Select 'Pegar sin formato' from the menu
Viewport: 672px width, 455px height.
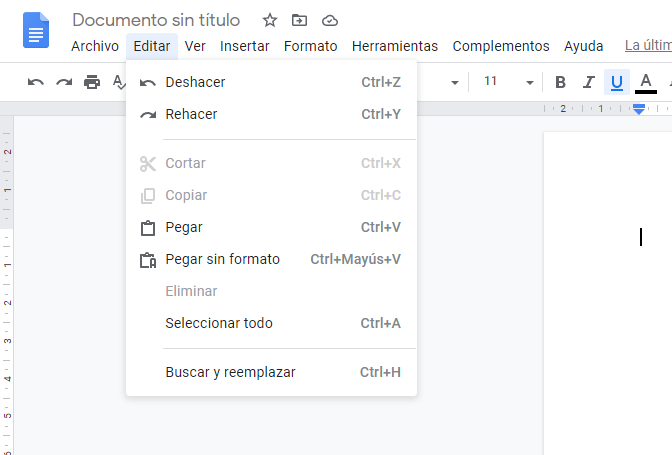pyautogui.click(x=222, y=259)
